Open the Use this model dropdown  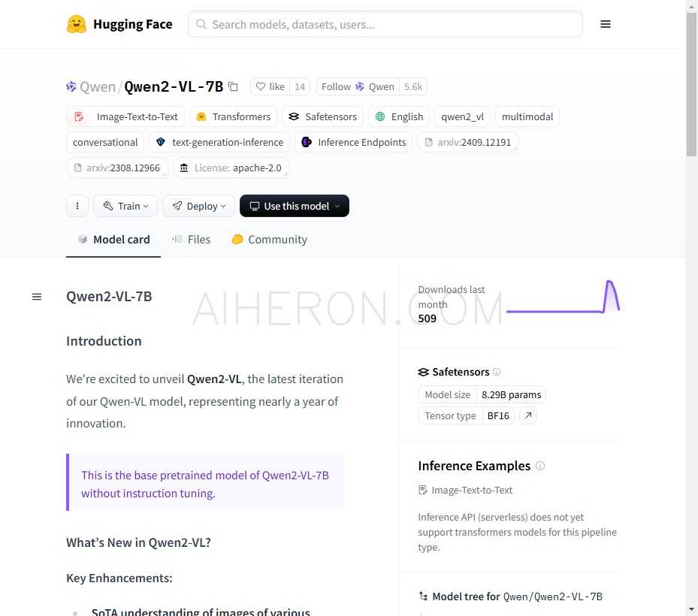click(295, 206)
